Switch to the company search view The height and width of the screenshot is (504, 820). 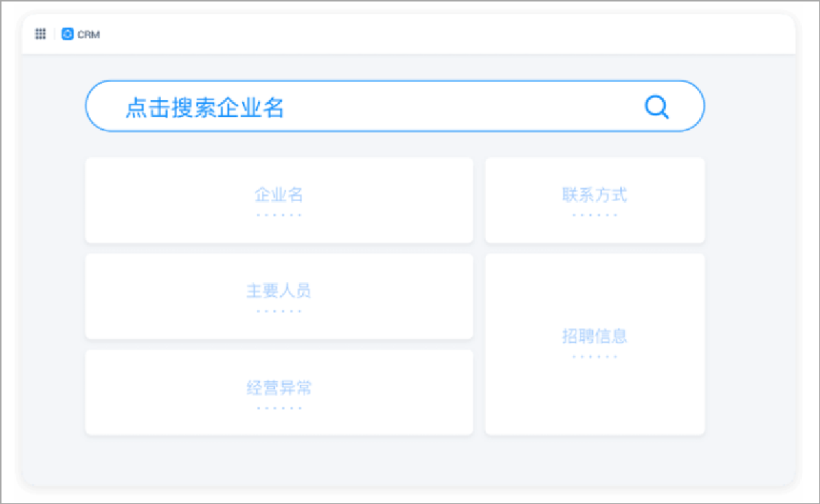tap(395, 106)
